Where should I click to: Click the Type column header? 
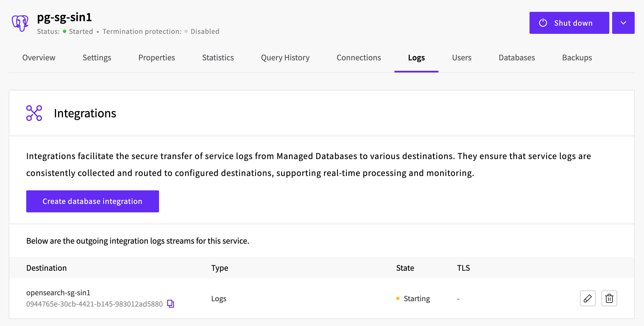[220, 268]
